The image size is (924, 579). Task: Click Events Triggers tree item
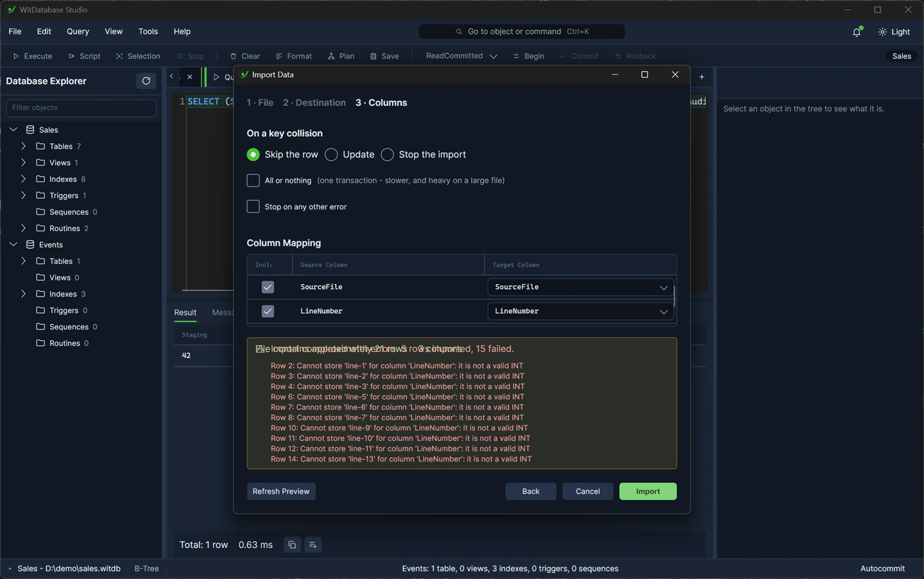tap(63, 311)
